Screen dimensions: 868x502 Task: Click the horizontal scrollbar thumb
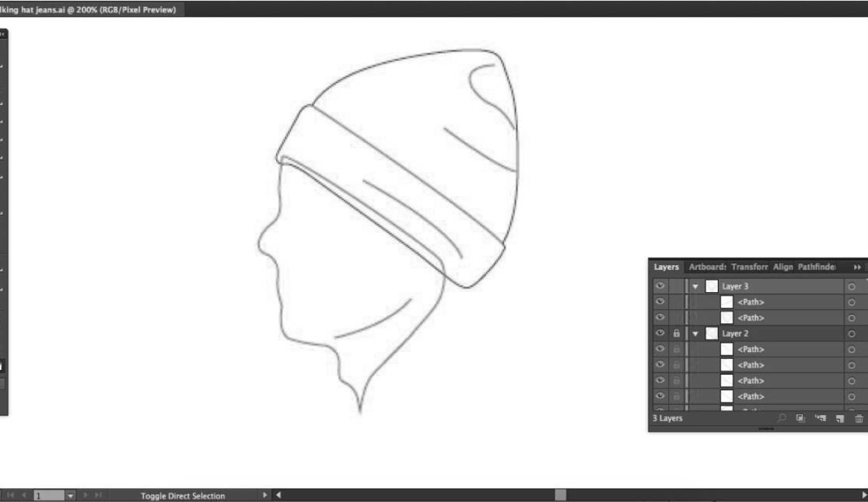(x=560, y=495)
